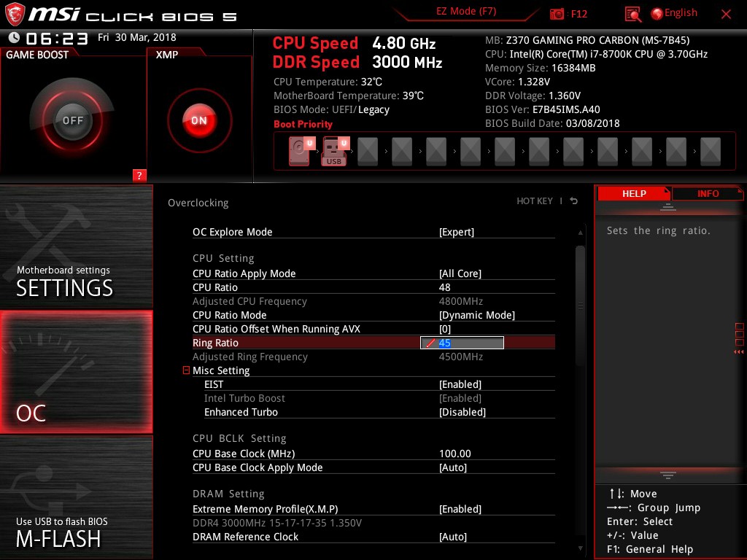
Task: Close the BIOS with the red X
Action: click(726, 15)
